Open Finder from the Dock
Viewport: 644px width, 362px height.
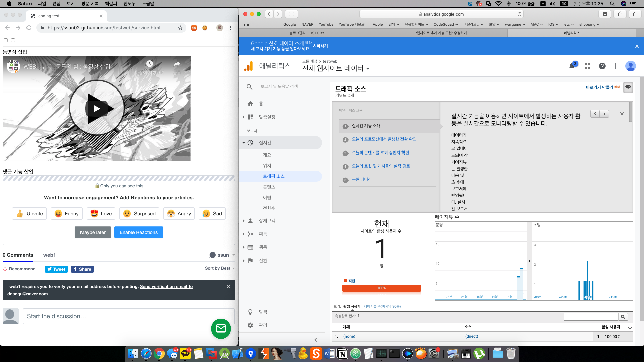coord(133,354)
